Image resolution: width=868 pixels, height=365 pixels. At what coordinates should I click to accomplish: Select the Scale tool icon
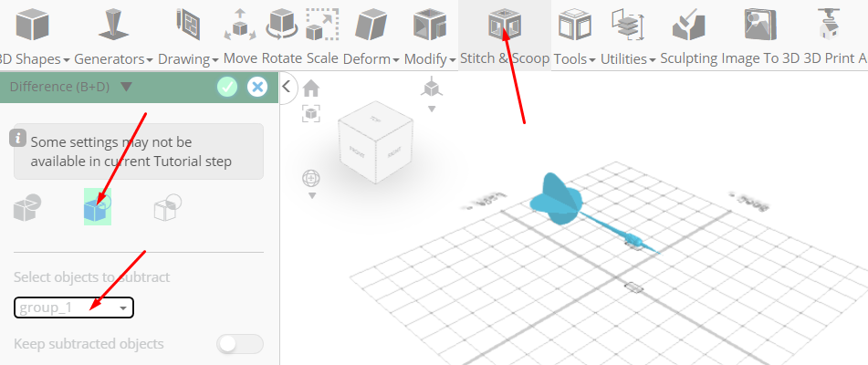pyautogui.click(x=322, y=25)
